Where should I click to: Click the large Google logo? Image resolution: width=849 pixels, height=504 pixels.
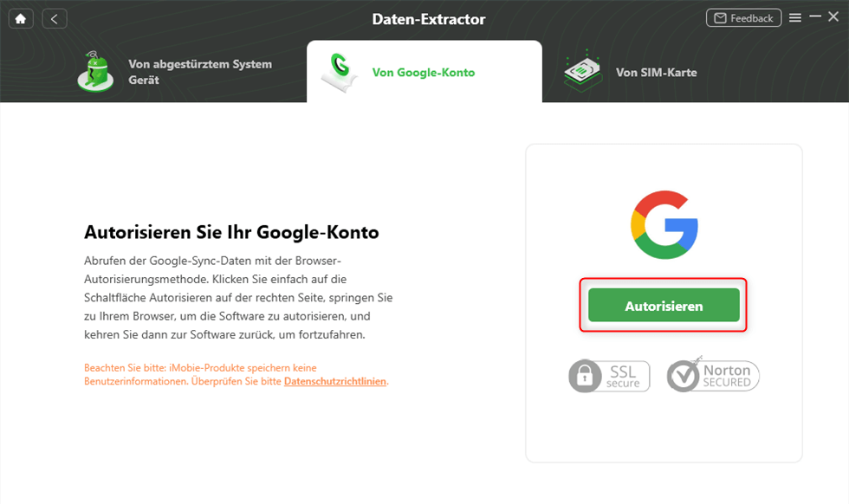click(664, 224)
